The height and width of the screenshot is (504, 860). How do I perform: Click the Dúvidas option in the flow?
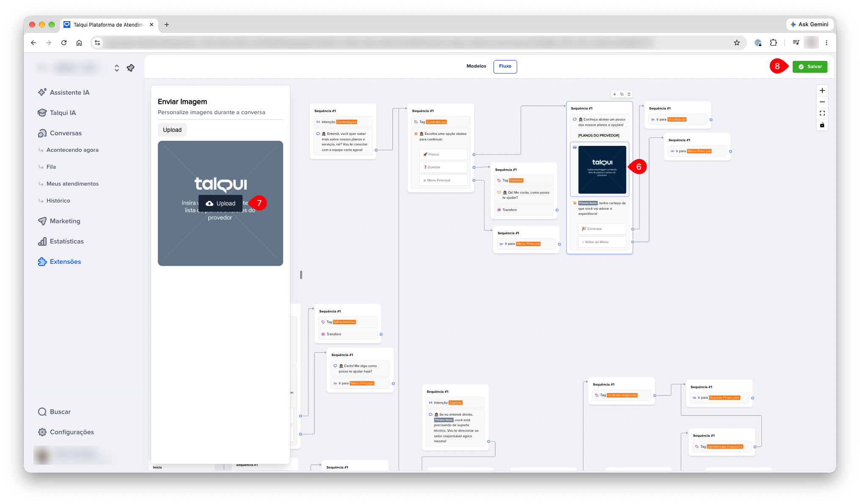(x=443, y=167)
